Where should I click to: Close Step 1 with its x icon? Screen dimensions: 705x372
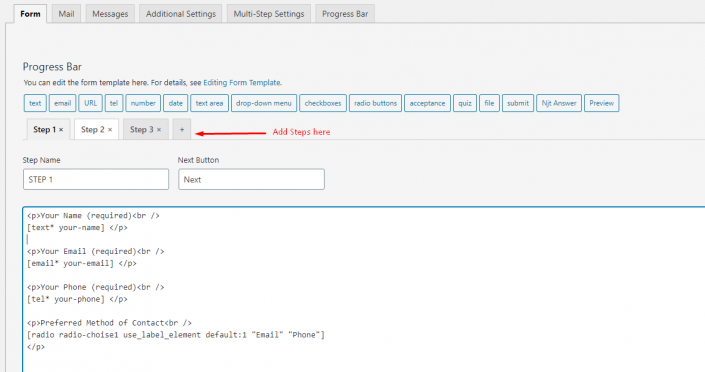coord(61,130)
